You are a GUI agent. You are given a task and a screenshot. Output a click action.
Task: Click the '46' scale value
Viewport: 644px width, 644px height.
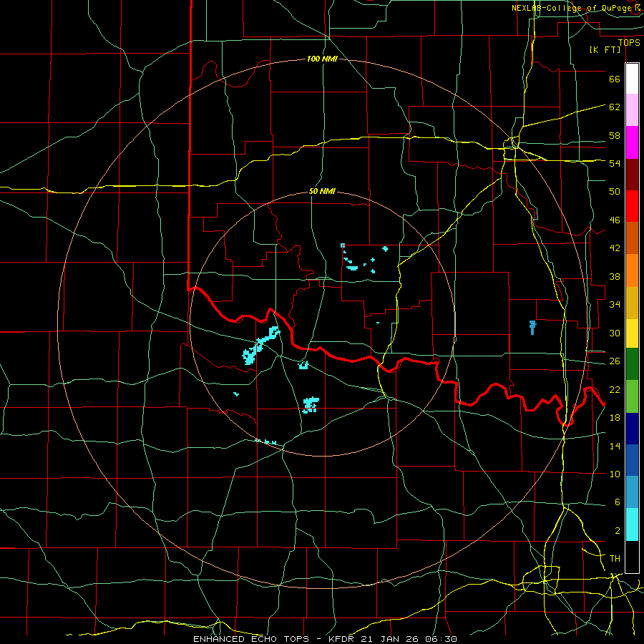[615, 220]
